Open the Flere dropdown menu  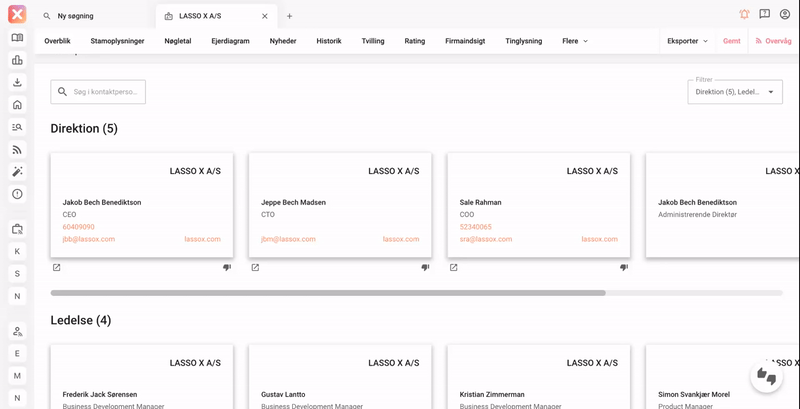(575, 41)
